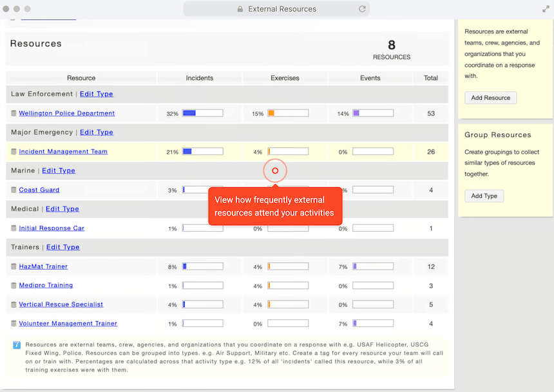This screenshot has width=554, height=392.
Task: Click the resource icon beside Coast Guard
Action: 14,190
